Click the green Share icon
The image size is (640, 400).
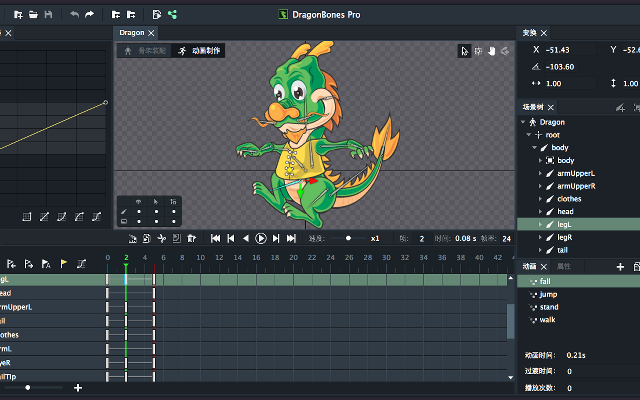tap(172, 15)
